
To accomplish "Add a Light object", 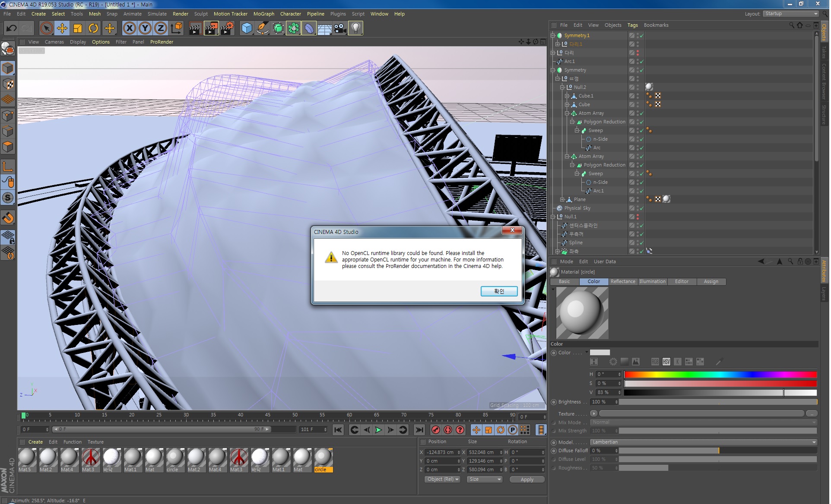I will pyautogui.click(x=355, y=28).
